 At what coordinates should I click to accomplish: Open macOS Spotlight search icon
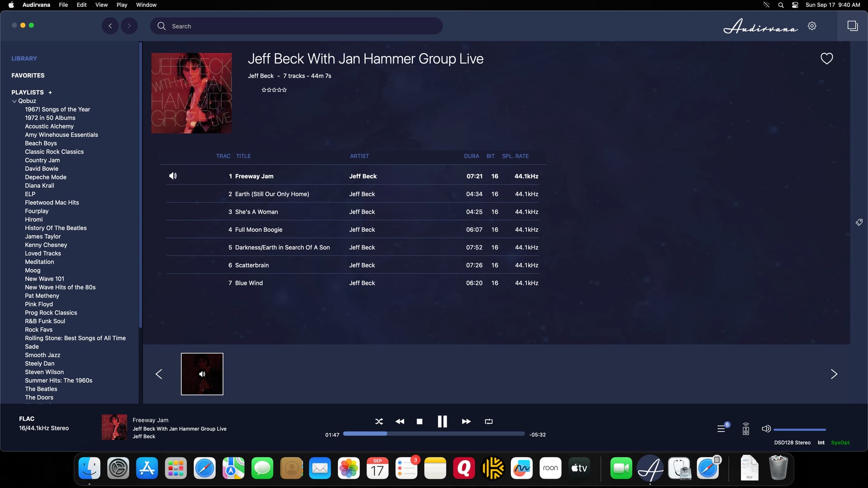coord(781,5)
